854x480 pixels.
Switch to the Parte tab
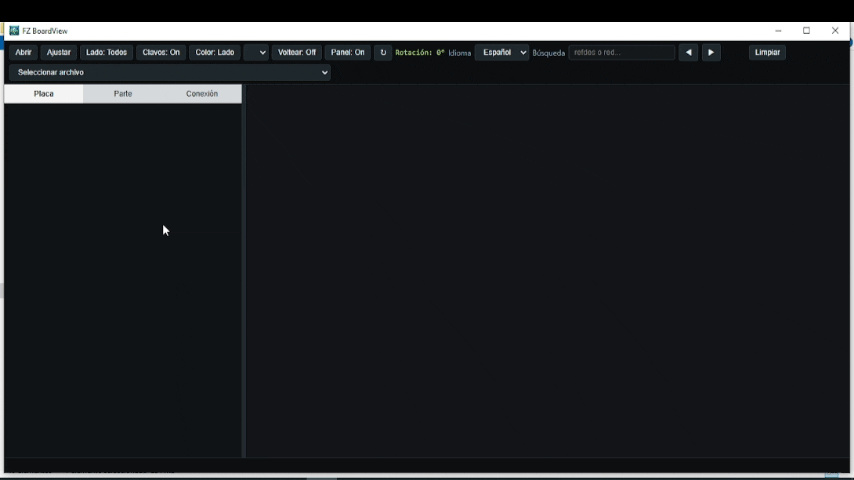click(123, 94)
